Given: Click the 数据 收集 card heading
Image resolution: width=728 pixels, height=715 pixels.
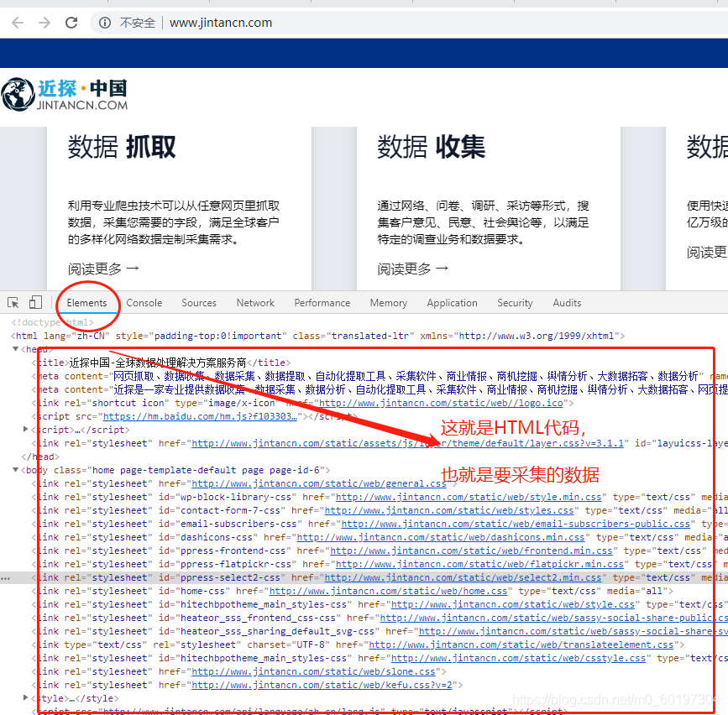Looking at the screenshot, I should [431, 147].
